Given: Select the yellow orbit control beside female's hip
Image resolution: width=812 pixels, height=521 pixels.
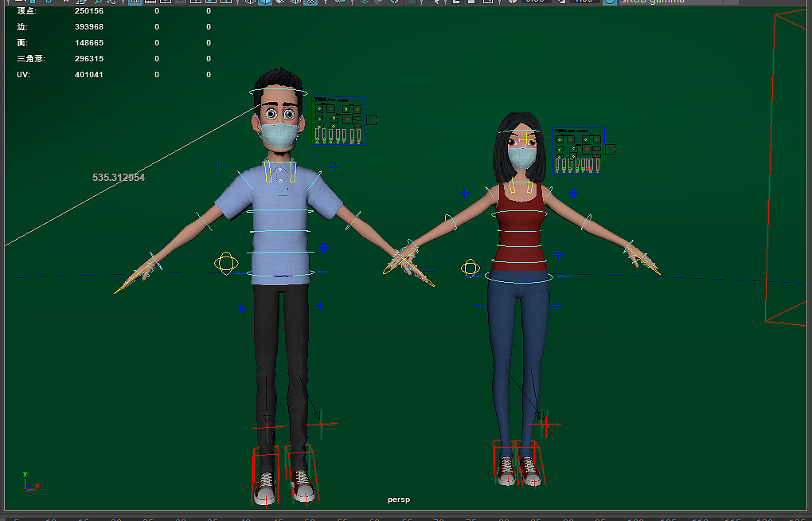Looking at the screenshot, I should 470,268.
